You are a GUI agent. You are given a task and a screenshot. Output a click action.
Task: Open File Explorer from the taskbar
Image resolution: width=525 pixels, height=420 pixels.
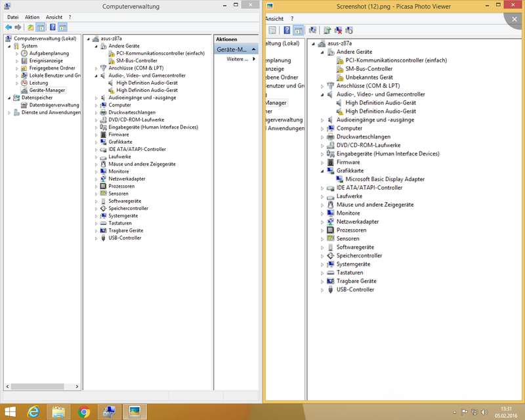(x=58, y=411)
